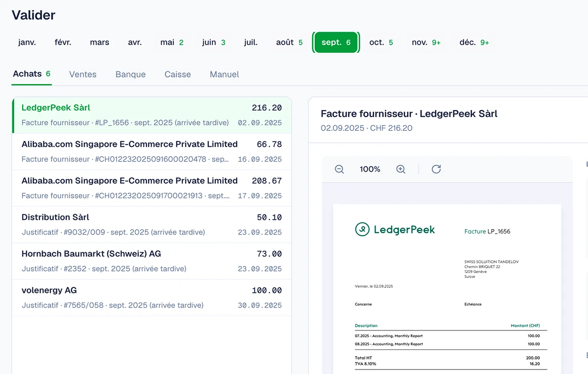Click the amount 100.00 for volenergy AG
The height and width of the screenshot is (374, 588).
click(x=267, y=290)
